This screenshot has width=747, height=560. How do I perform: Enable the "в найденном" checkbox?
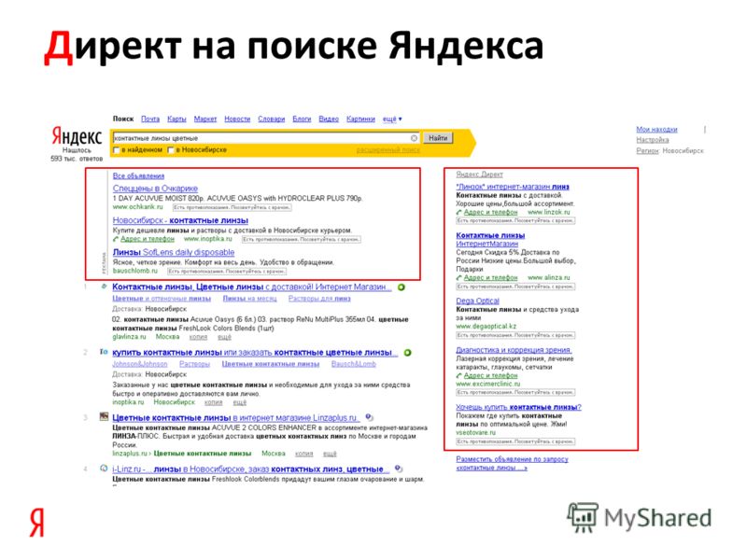pyautogui.click(x=116, y=150)
